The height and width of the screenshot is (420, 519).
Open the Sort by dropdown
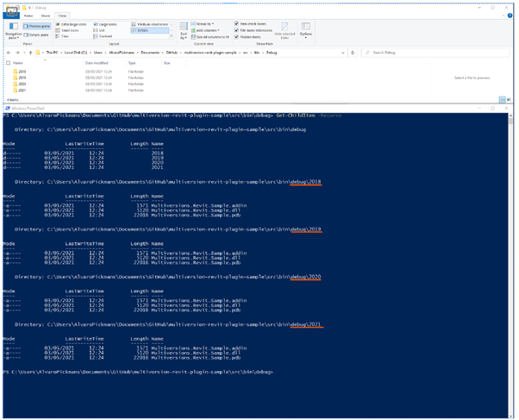click(x=184, y=31)
